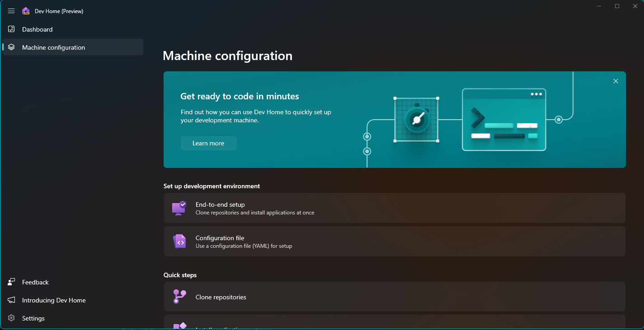Click Feedback at the bottom of the sidebar
This screenshot has height=330, width=644.
(35, 282)
